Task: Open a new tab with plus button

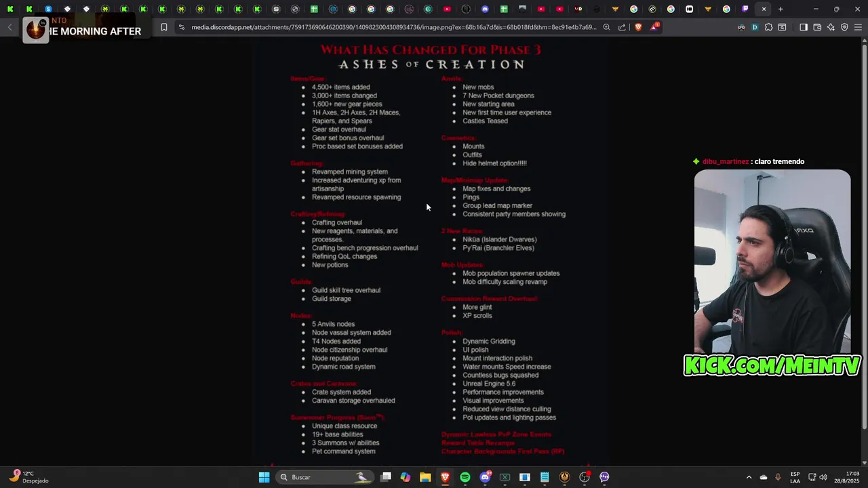Action: pos(781,9)
